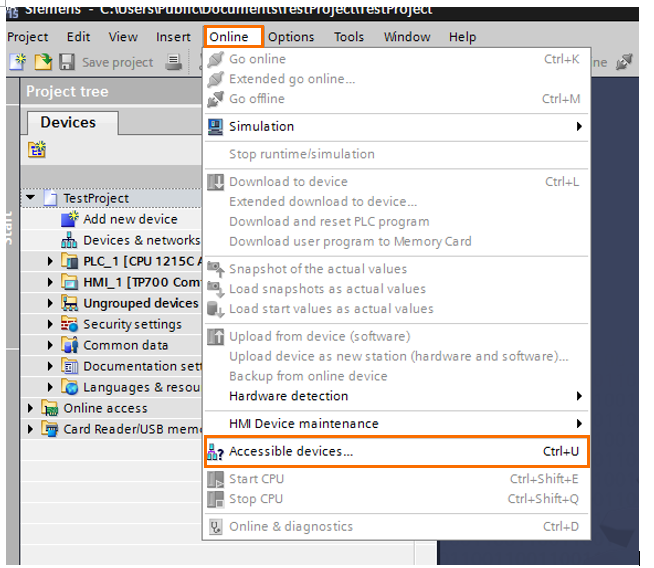This screenshot has width=654, height=568.
Task: Open the Project menu
Action: (x=28, y=37)
